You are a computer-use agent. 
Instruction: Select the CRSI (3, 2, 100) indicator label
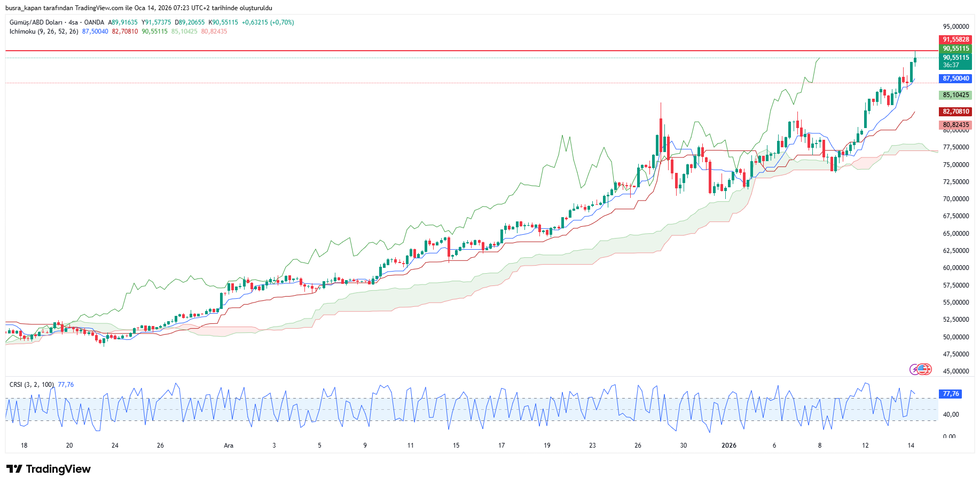32,385
